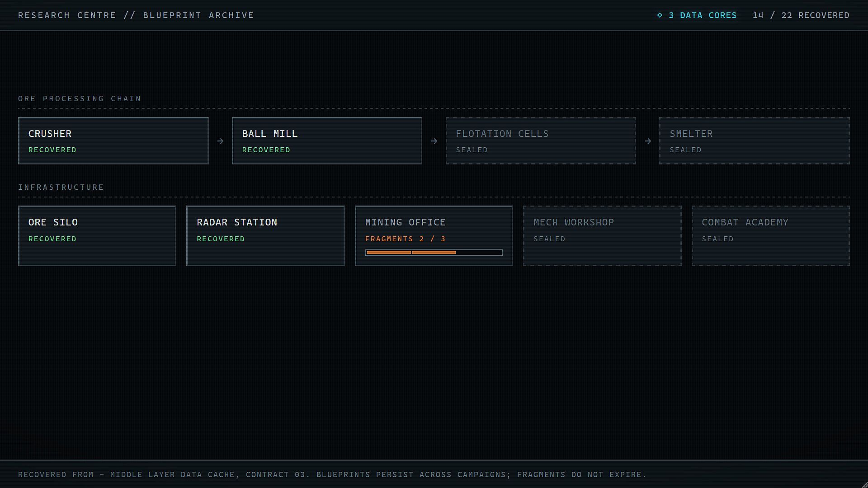Click the arrow between Crusher and Ball Mill
The height and width of the screenshot is (488, 868).
tap(220, 141)
